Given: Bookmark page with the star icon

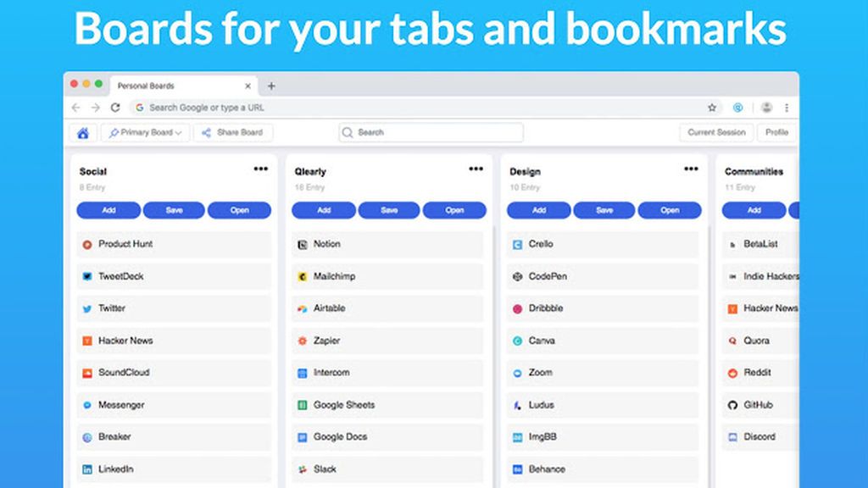Looking at the screenshot, I should coord(712,108).
